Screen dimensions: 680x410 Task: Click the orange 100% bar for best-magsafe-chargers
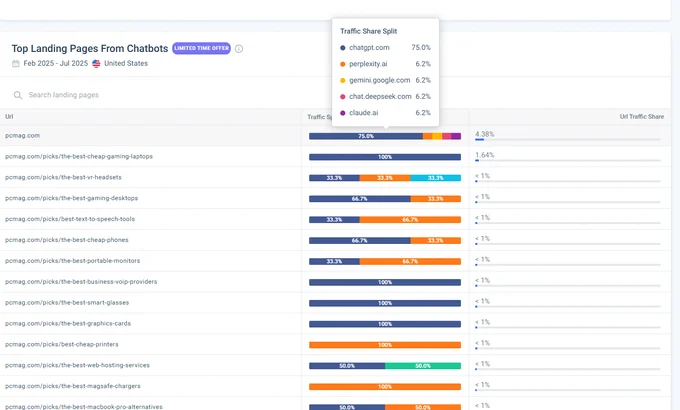(385, 387)
